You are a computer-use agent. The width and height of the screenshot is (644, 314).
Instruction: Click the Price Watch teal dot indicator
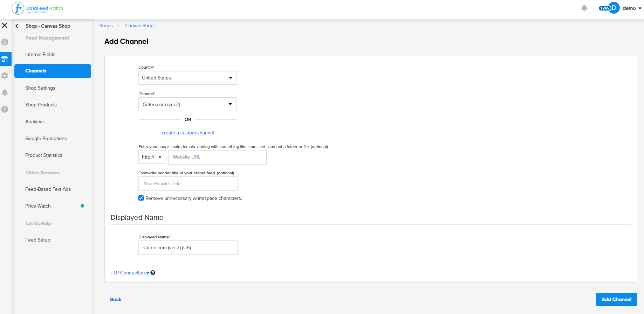(x=82, y=206)
